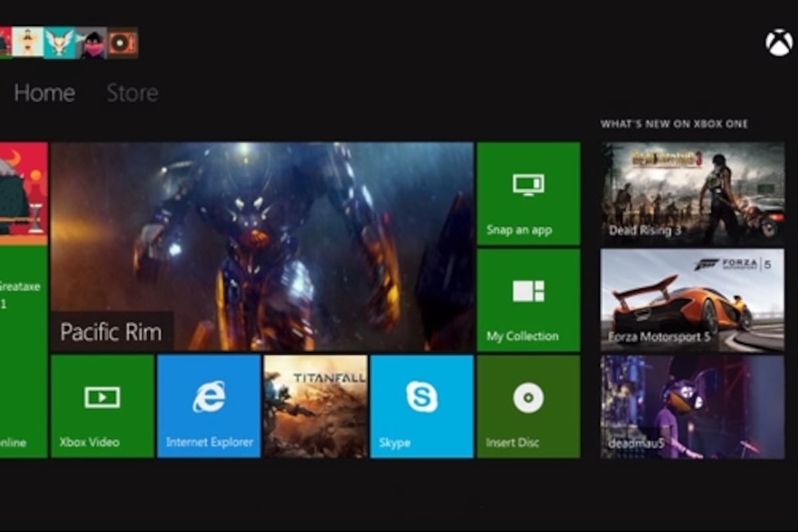Open the Xbox logo icon
The width and height of the screenshot is (798, 532).
coord(778,43)
